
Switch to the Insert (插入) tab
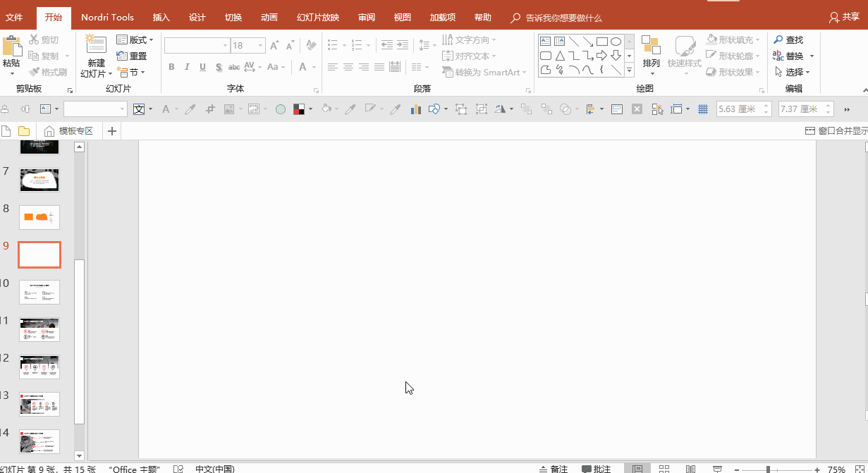(161, 18)
